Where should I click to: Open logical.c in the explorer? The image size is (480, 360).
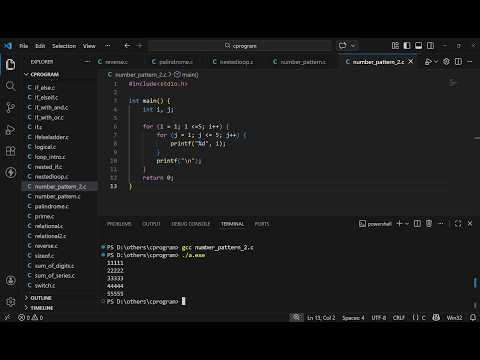coord(60,147)
